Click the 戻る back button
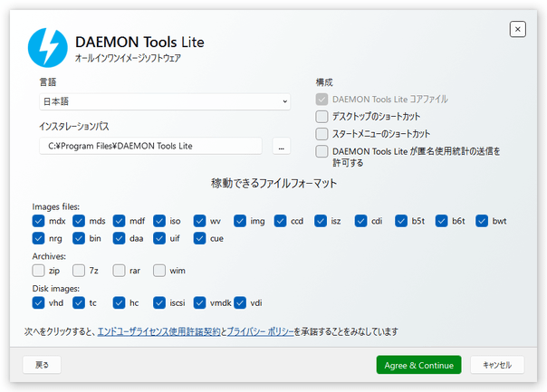This screenshot has width=547, height=392. (x=42, y=365)
